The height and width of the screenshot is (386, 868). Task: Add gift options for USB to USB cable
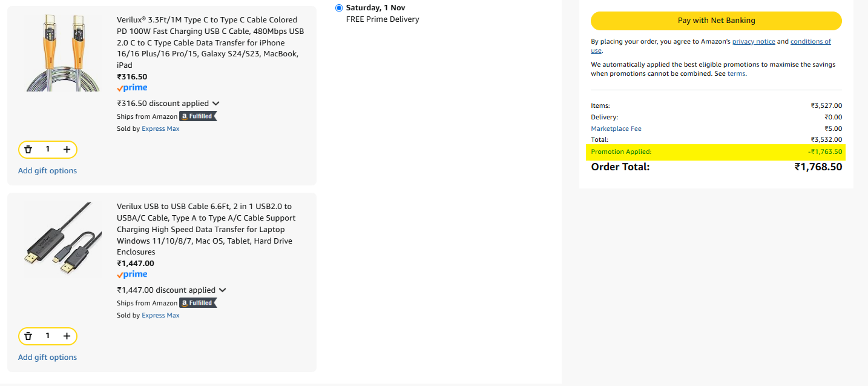click(x=47, y=358)
